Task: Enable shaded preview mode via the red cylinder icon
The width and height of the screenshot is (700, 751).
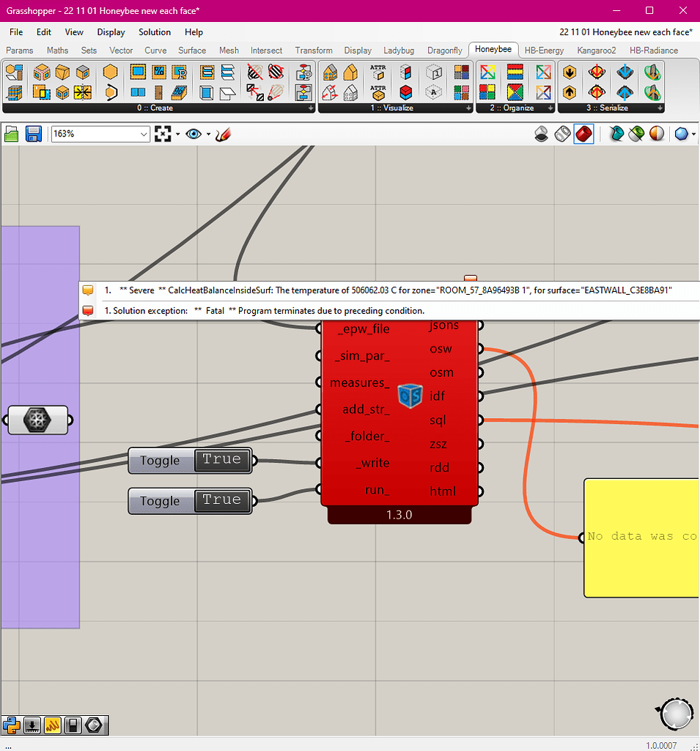Action: click(583, 133)
